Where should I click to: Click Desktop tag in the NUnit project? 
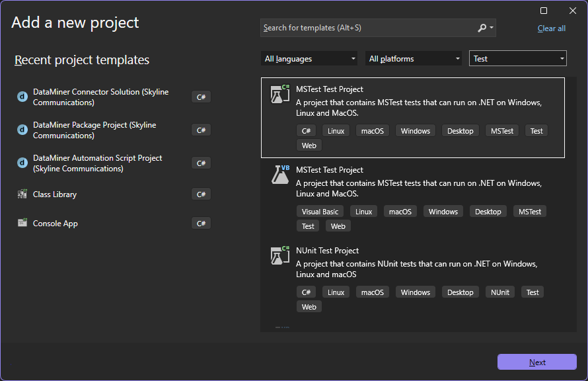point(460,292)
